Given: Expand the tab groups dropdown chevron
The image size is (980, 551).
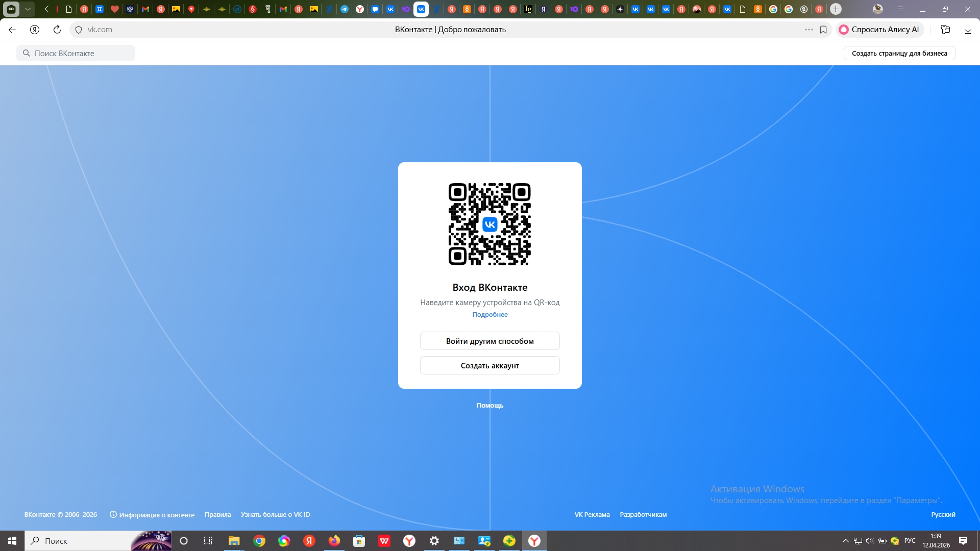Looking at the screenshot, I should (28, 9).
